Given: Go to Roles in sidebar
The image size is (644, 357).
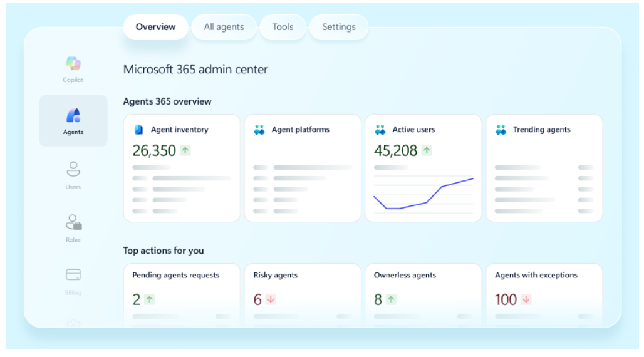Looking at the screenshot, I should (73, 222).
